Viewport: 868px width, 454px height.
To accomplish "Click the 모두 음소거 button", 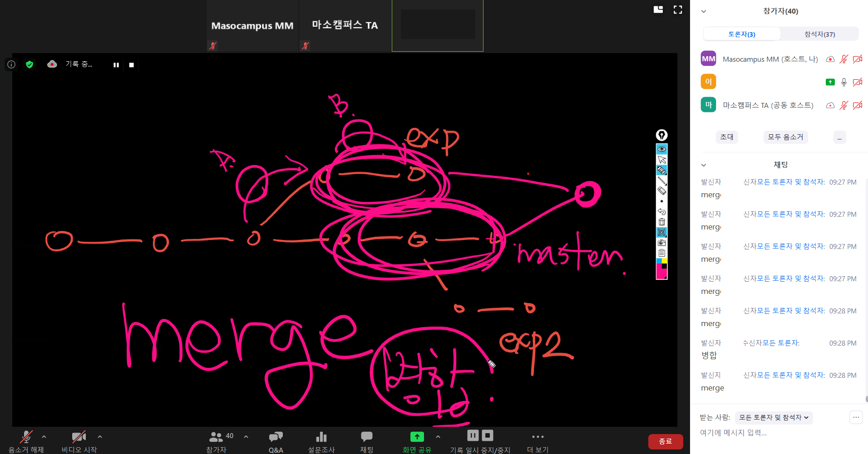I will 785,137.
